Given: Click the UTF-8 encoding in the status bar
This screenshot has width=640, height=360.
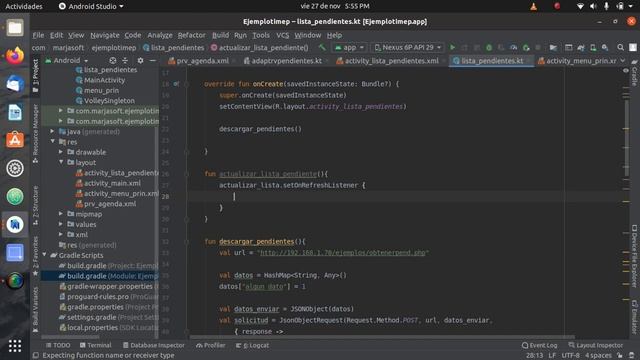Looking at the screenshot, I should click(x=570, y=356).
